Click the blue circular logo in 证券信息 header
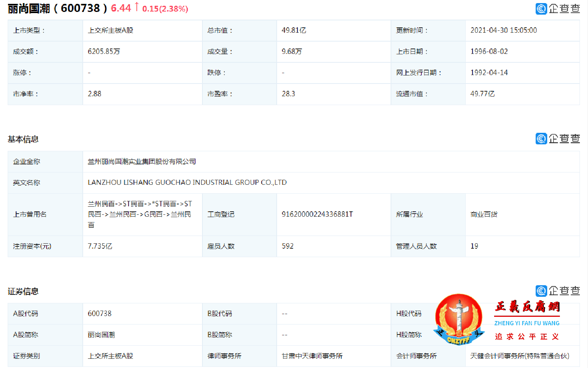The image size is (588, 368). tap(541, 291)
